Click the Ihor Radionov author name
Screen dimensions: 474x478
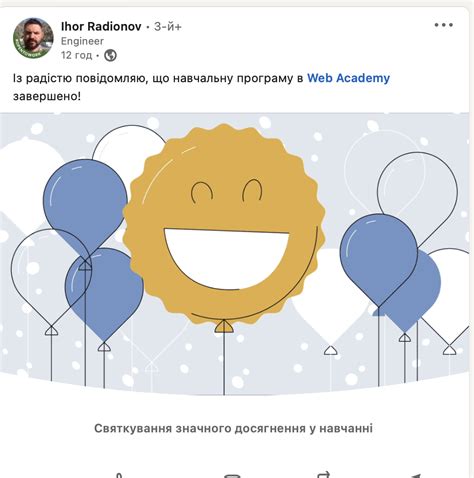(101, 26)
